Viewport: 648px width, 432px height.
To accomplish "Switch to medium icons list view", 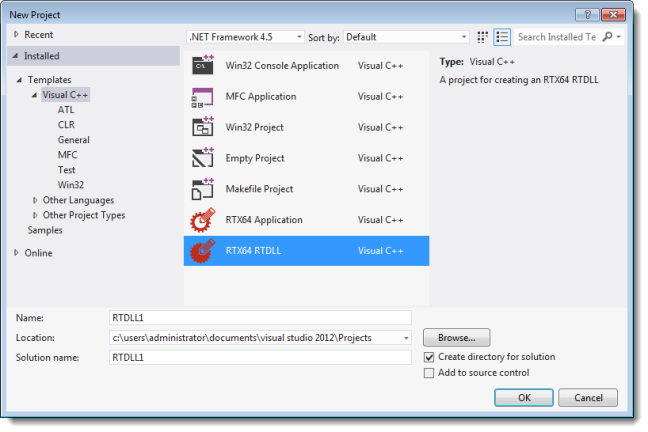I will pos(502,37).
